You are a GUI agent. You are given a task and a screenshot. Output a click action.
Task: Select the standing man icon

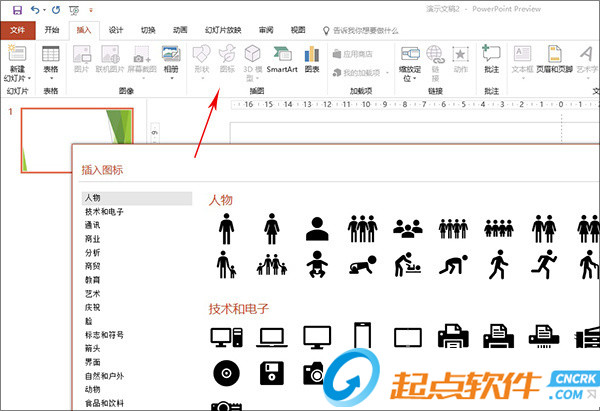(226, 228)
